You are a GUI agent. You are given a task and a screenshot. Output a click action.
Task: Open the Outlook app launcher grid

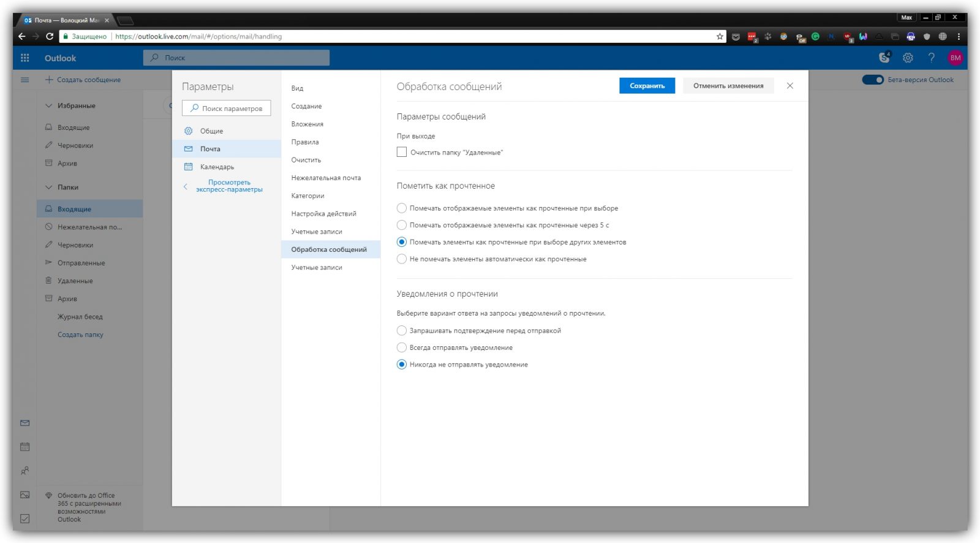(x=25, y=58)
